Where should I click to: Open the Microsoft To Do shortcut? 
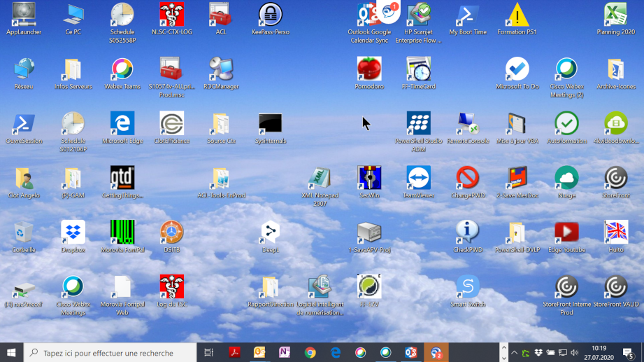pos(517,74)
